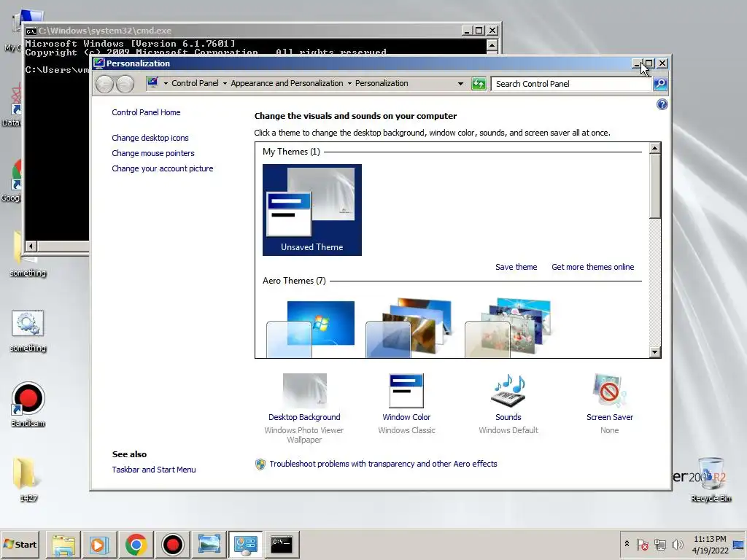The width and height of the screenshot is (747, 560).
Task: Expand the arrow after Appearance and Personalization
Action: coord(349,83)
